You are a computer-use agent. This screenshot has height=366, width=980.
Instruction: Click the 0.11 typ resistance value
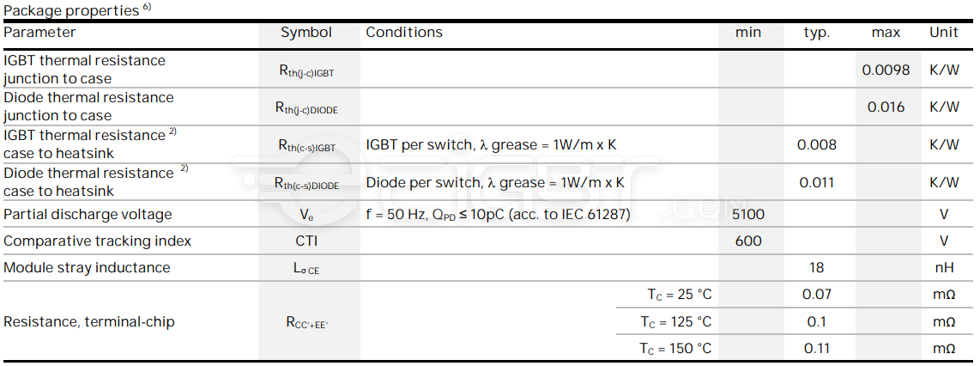pos(816,349)
